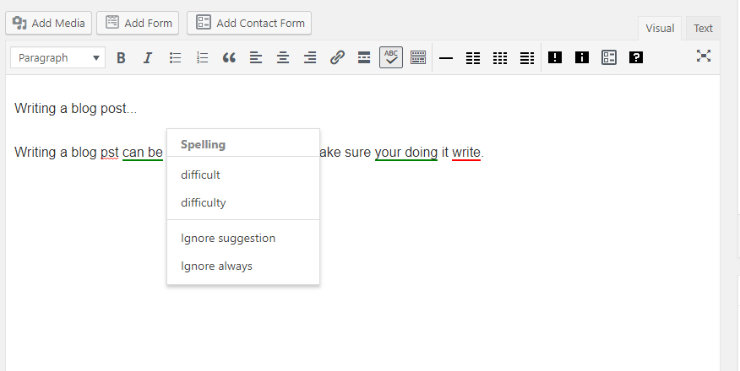
Task: Insert a hyperlink with link icon
Action: (337, 58)
